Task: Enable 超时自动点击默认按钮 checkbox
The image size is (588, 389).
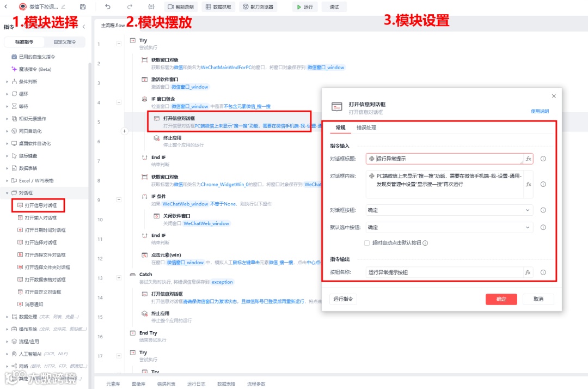Action: click(x=367, y=242)
